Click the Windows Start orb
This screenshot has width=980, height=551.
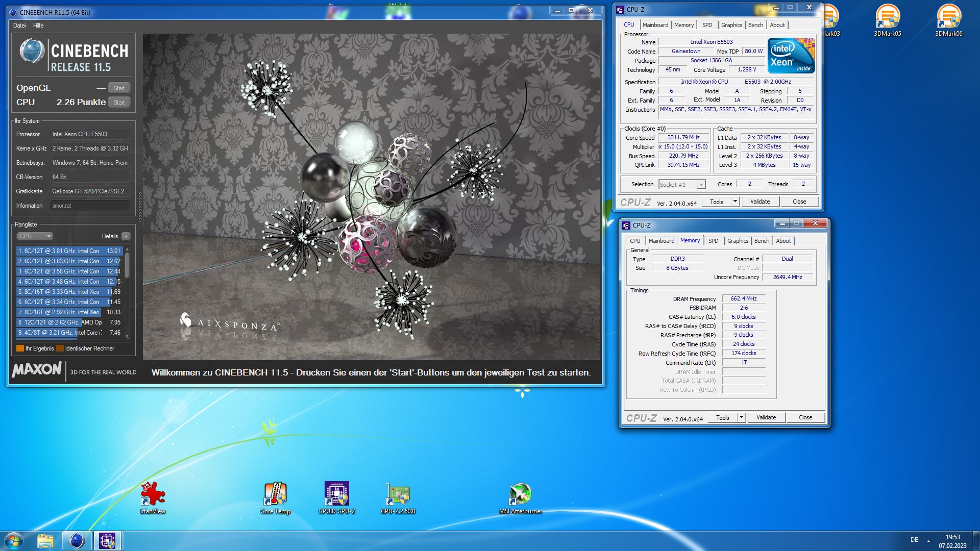(14, 541)
